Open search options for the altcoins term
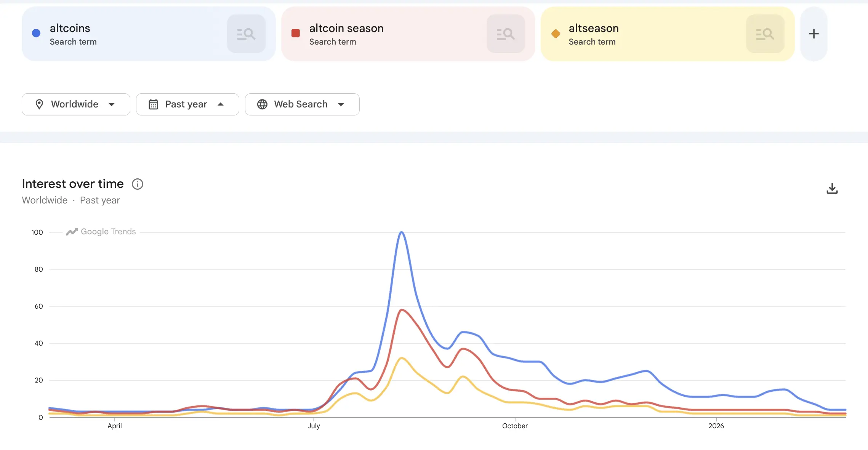The height and width of the screenshot is (450, 868). 246,34
